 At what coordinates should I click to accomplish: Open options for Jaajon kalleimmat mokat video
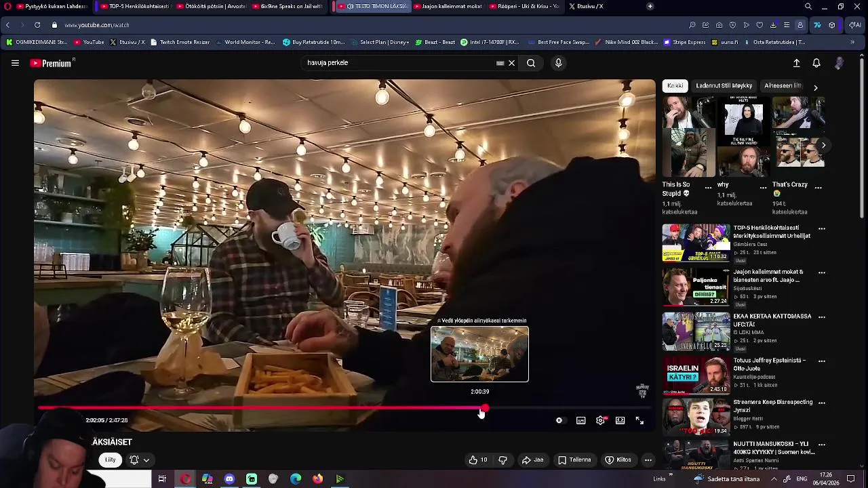pos(822,272)
